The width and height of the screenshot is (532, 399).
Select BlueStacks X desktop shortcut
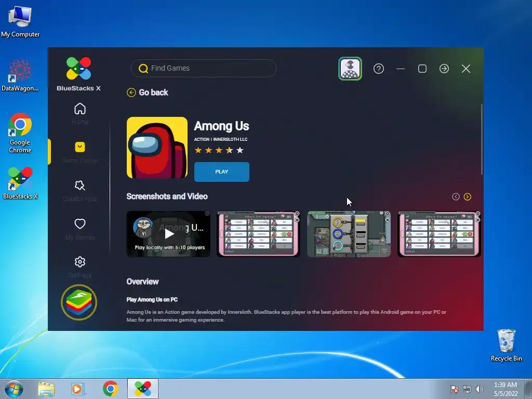[20, 183]
